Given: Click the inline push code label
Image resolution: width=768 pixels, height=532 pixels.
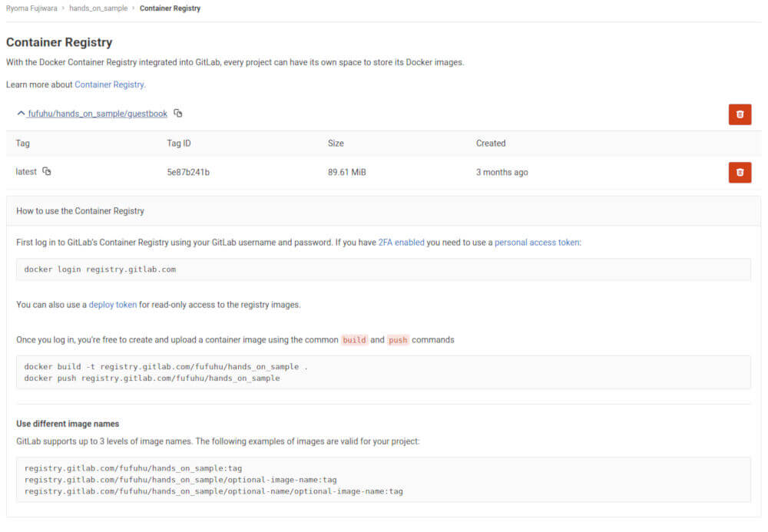Looking at the screenshot, I should (x=398, y=339).
